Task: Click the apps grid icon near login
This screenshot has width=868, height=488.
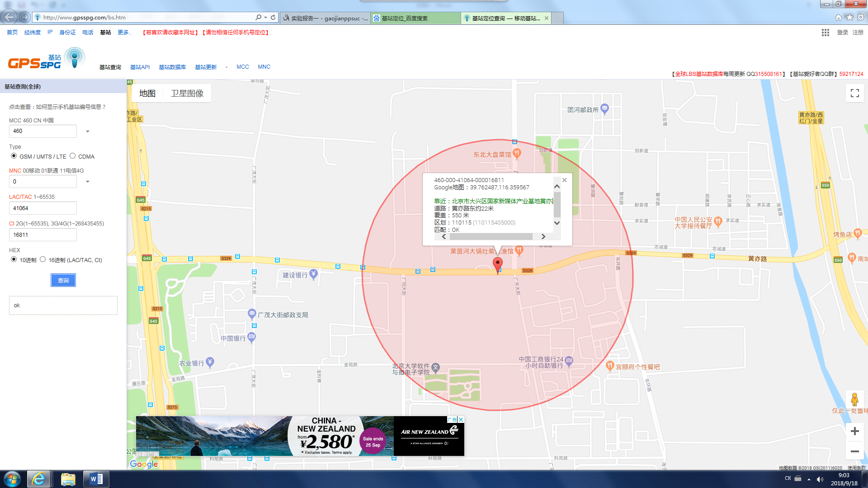Action: click(x=825, y=33)
